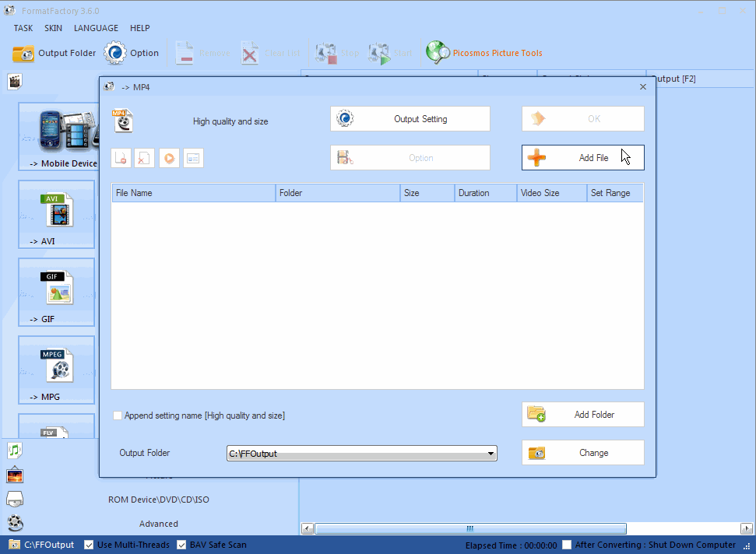Click the Add File button
The height and width of the screenshot is (554, 756).
(582, 157)
